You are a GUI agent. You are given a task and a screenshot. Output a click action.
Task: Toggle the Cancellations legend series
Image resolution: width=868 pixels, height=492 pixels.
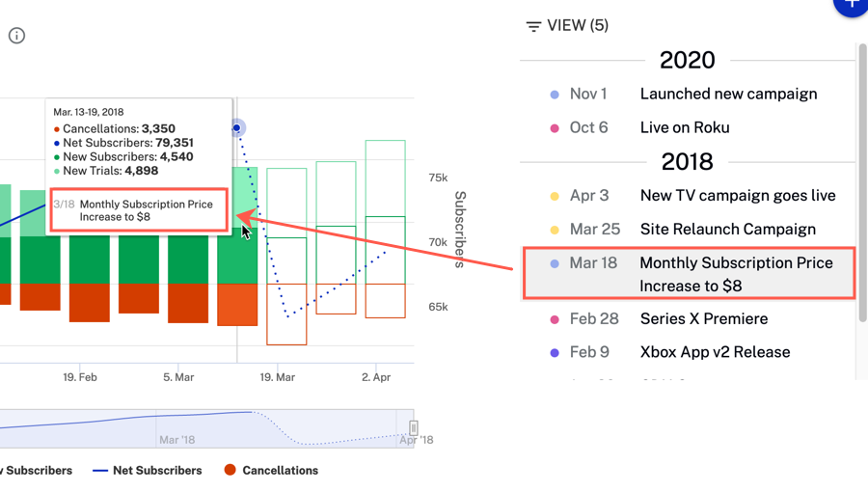click(280, 471)
